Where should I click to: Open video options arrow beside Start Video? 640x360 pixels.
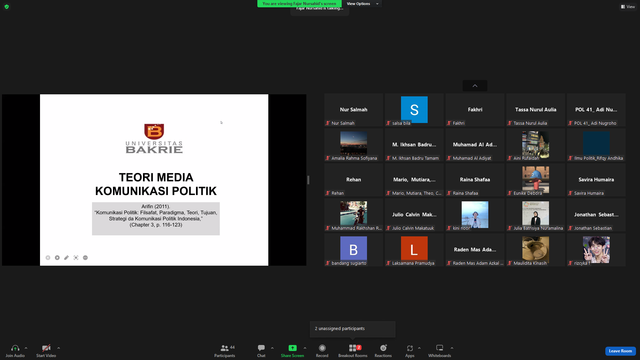(58, 348)
